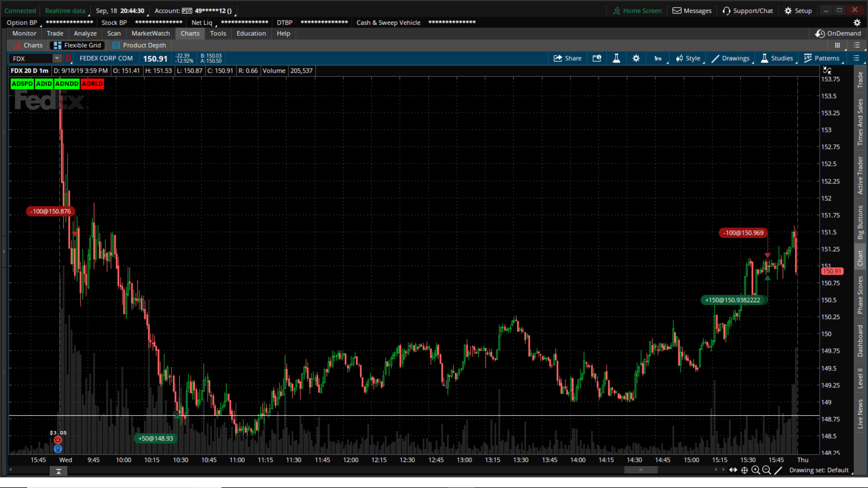Viewport: 868px width, 488px height.
Task: Click scroll left arrow on time scrollbar
Action: 10,469
